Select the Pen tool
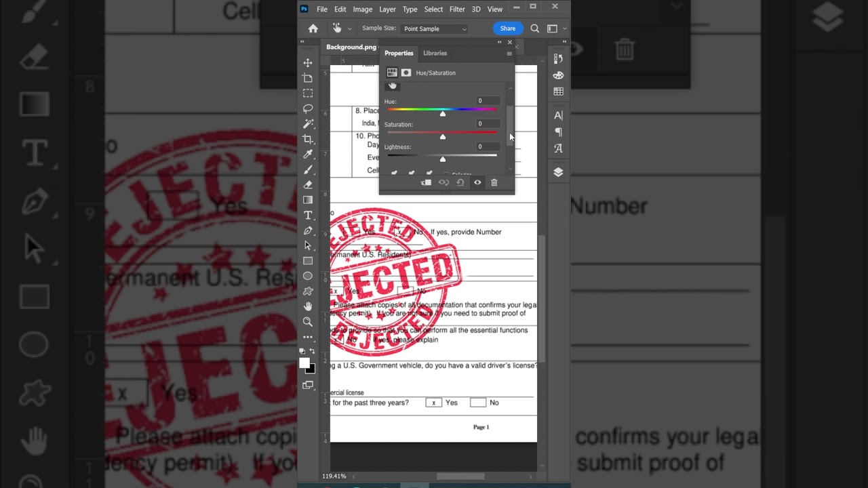The image size is (868, 488). [308, 230]
